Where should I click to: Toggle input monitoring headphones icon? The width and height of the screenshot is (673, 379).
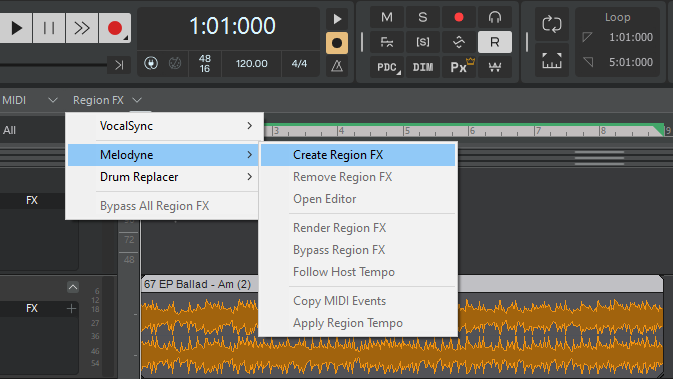coord(495,17)
